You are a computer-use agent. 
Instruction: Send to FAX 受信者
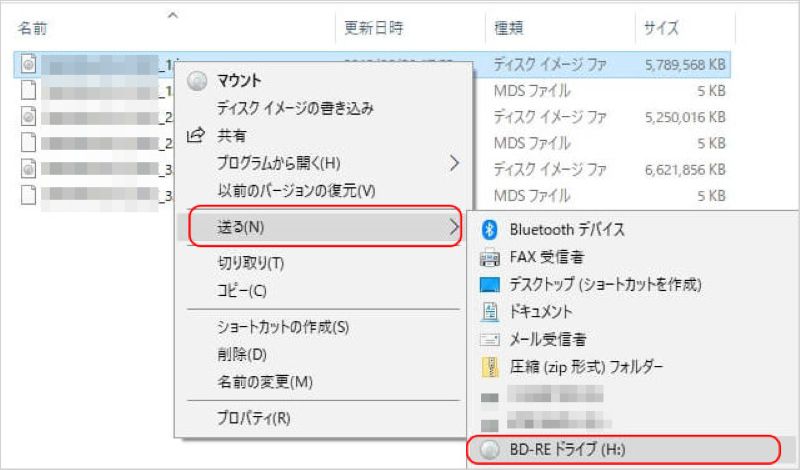(546, 257)
